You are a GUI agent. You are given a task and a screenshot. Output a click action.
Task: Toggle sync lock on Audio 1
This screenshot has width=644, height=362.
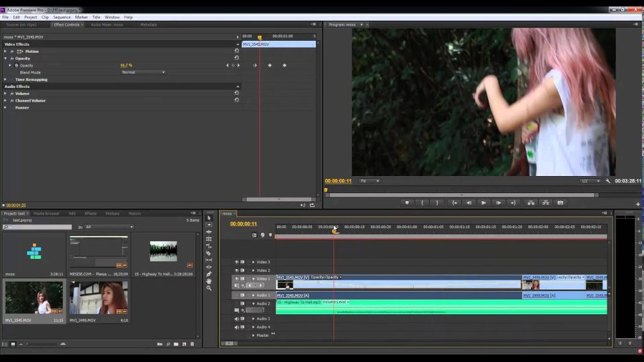click(x=242, y=295)
